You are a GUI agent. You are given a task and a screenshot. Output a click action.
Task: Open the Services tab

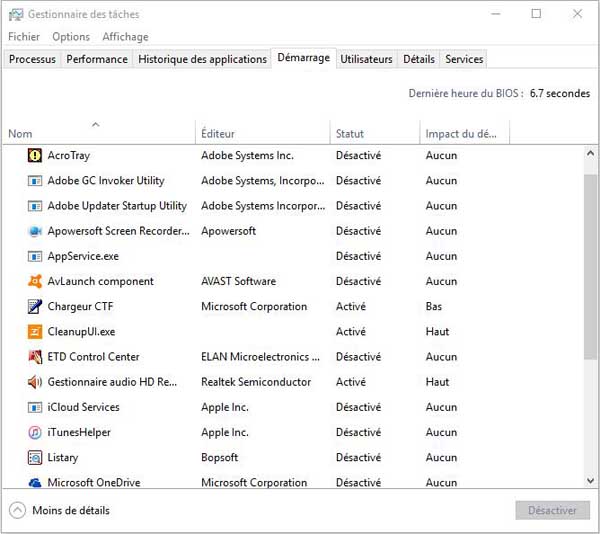464,59
